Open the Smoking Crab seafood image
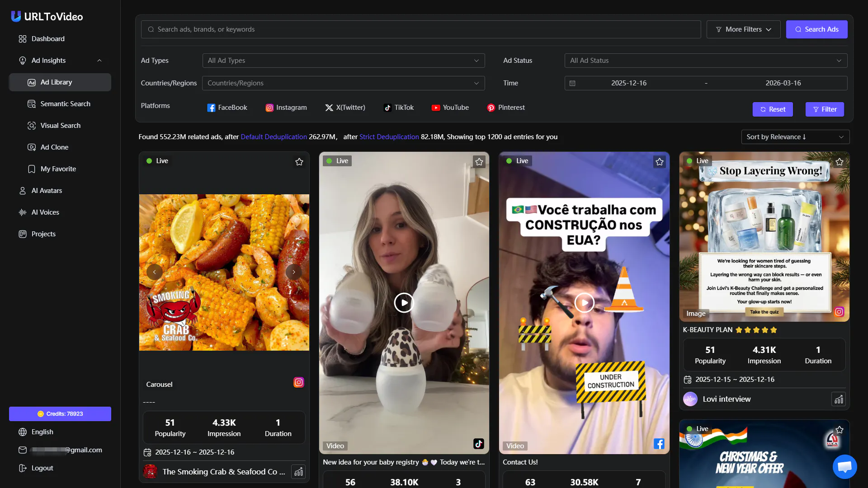Image resolution: width=868 pixels, height=488 pixels. [224, 272]
